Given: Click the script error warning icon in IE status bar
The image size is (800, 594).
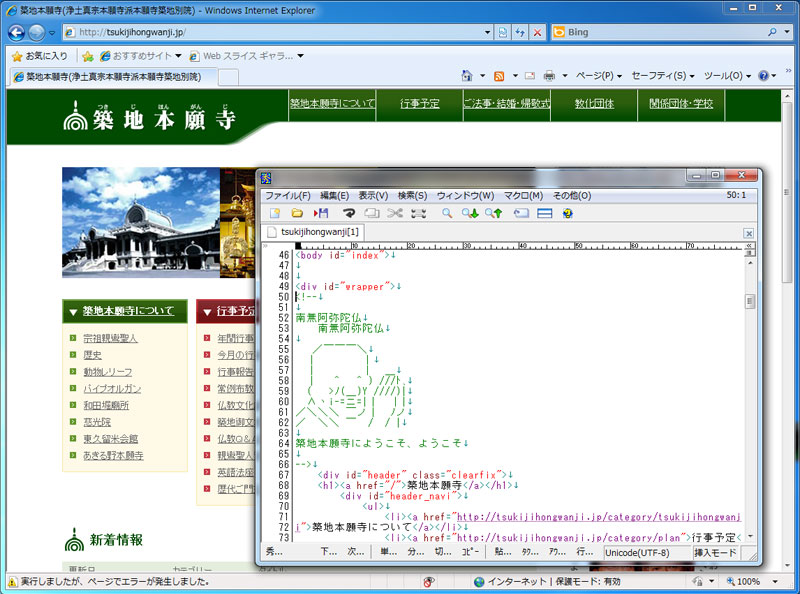Looking at the screenshot, I should point(12,581).
